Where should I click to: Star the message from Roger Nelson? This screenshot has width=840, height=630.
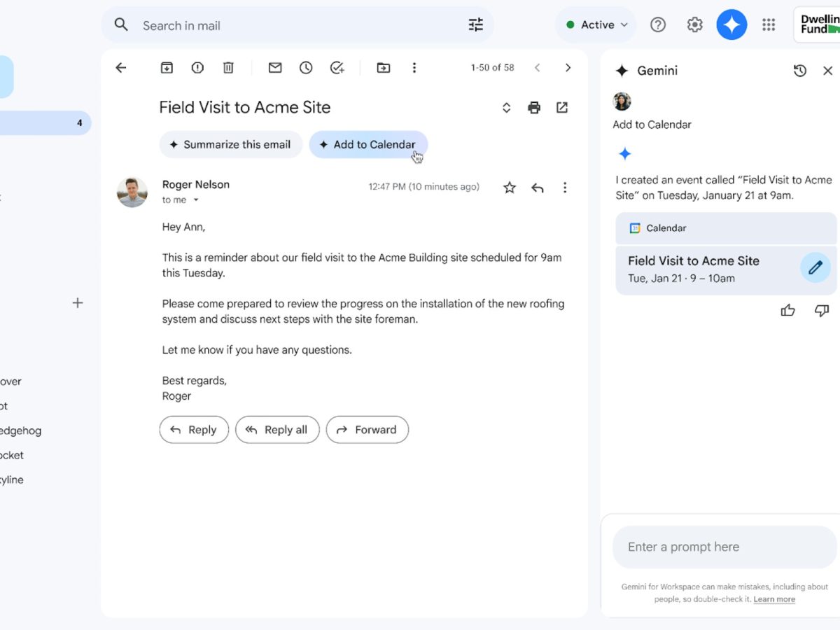510,188
